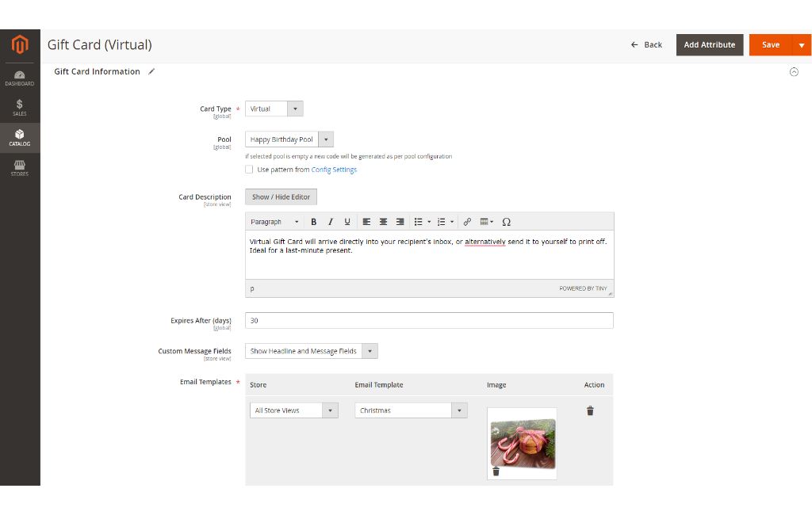Open the Card Type dropdown
Viewport: 812px width, 515px height.
[274, 109]
